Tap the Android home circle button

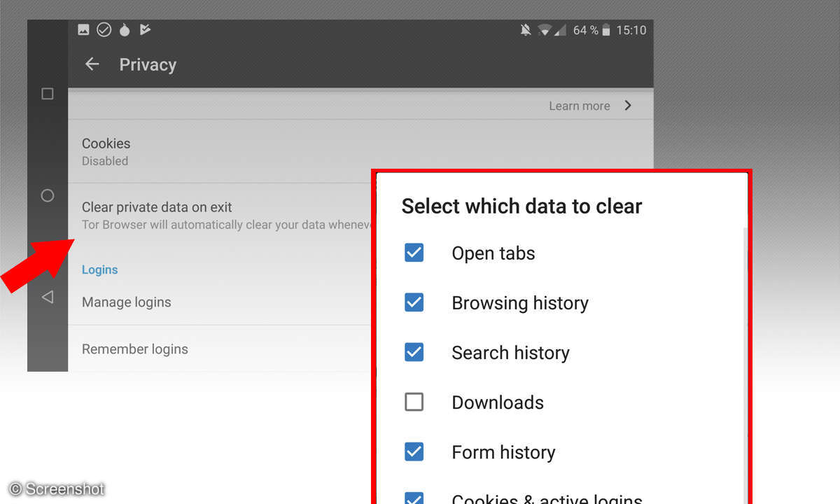pos(48,195)
